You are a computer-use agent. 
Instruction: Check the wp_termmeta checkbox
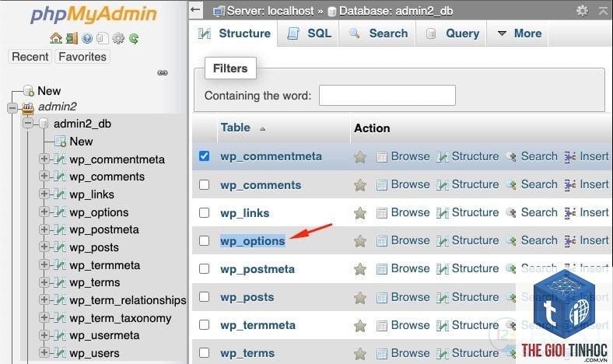pyautogui.click(x=204, y=324)
